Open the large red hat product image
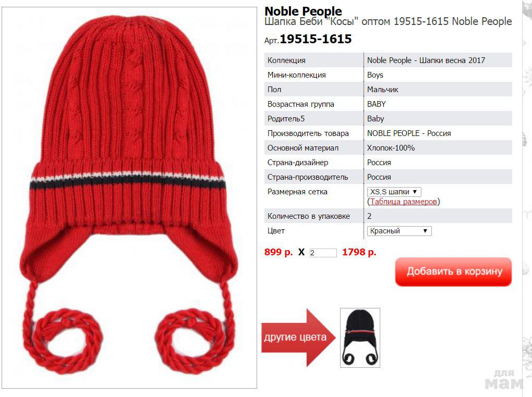This screenshot has width=532, height=397. pos(129,197)
